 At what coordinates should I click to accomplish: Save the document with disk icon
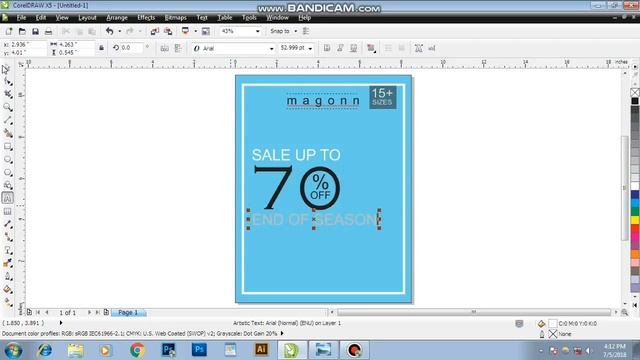pyautogui.click(x=35, y=31)
